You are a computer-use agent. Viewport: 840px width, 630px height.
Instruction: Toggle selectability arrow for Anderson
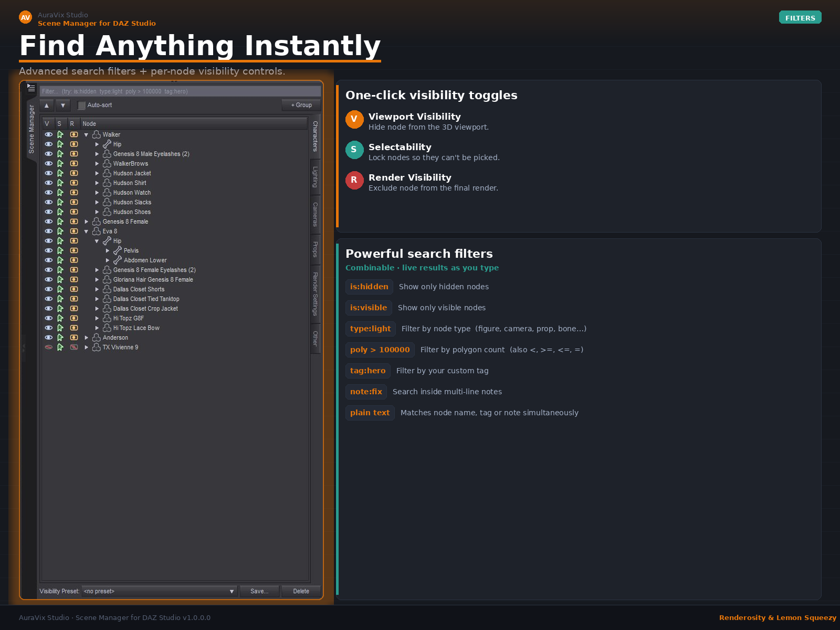pos(60,338)
